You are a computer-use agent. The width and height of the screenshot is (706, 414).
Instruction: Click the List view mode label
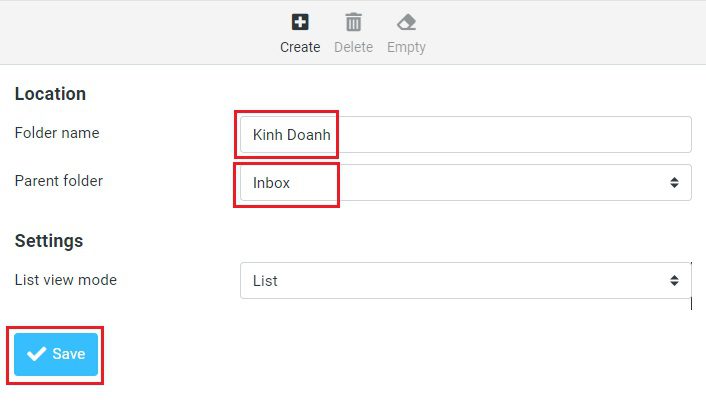(x=66, y=280)
